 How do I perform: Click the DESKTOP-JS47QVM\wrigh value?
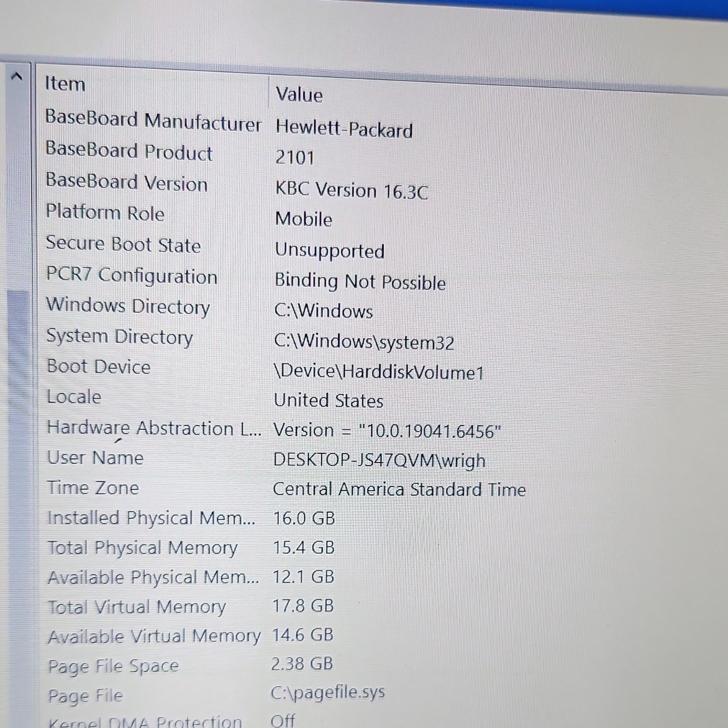pos(379,460)
